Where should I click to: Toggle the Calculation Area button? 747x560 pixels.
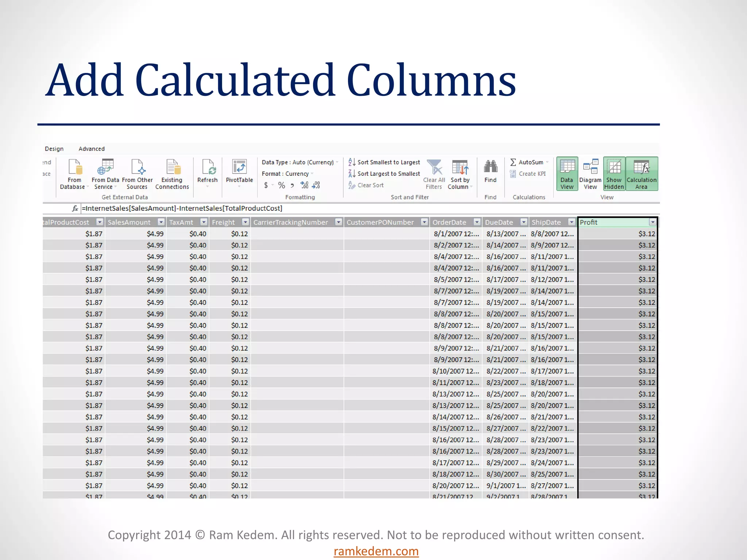tap(642, 174)
